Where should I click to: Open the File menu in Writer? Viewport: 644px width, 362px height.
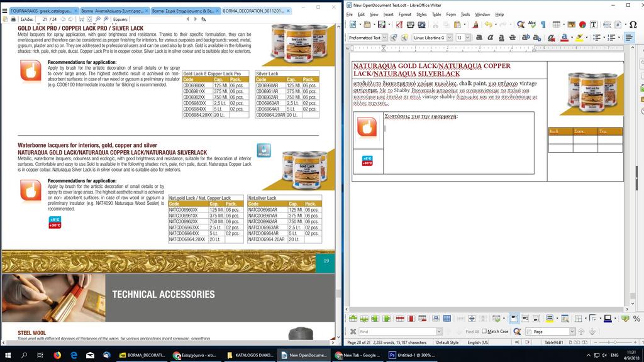pos(350,14)
